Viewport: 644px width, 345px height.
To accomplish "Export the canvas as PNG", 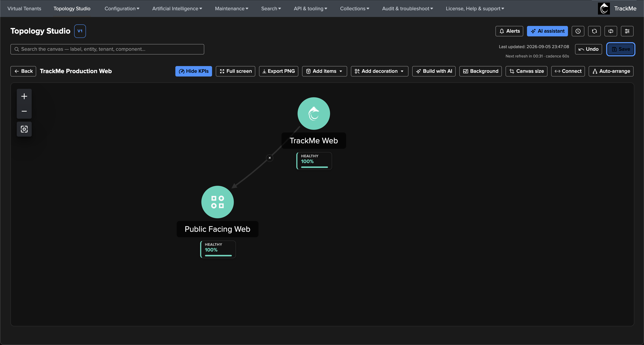I will [279, 71].
